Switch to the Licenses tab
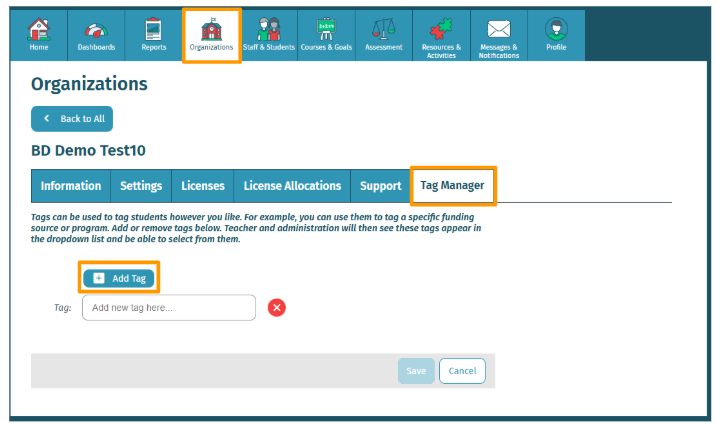716x424 pixels. click(203, 186)
